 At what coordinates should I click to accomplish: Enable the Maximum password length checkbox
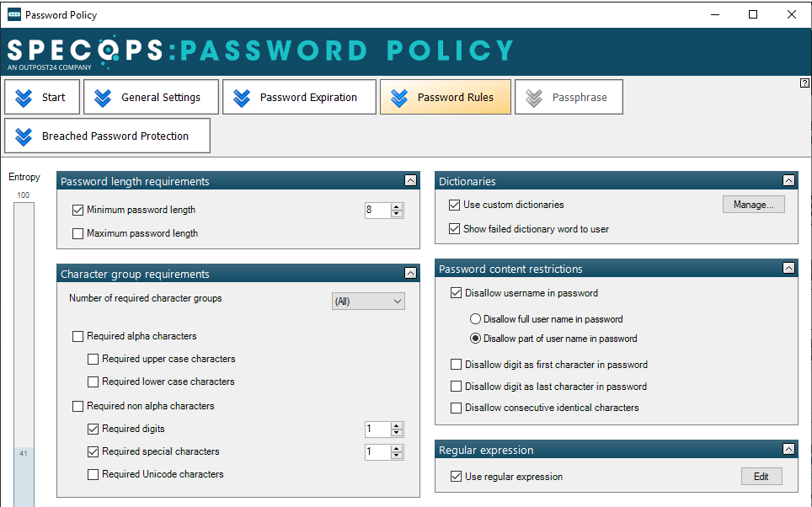77,233
